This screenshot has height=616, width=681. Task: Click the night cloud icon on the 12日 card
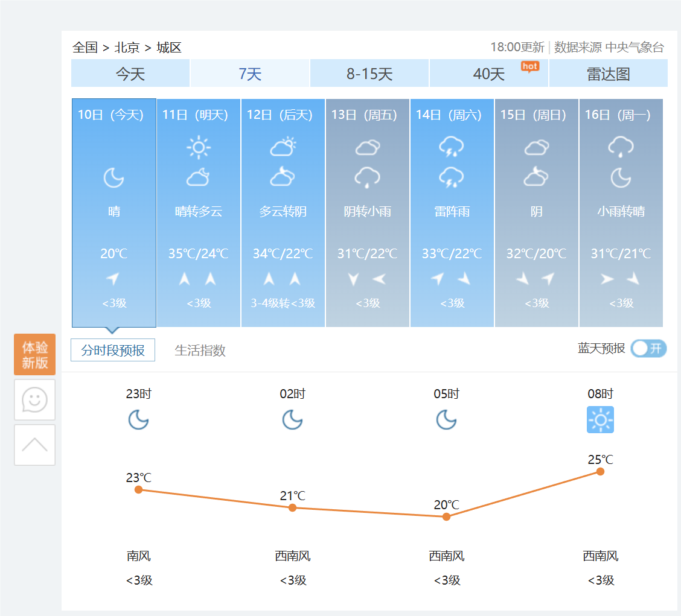[283, 177]
